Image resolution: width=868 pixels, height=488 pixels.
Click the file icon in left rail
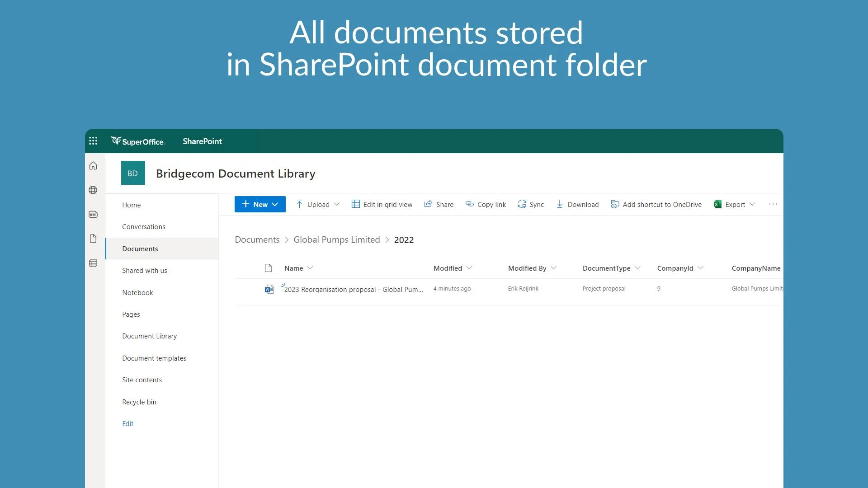(93, 239)
